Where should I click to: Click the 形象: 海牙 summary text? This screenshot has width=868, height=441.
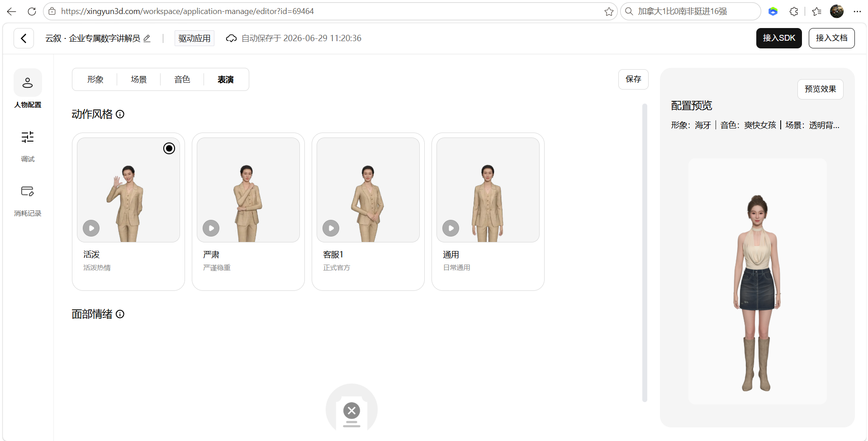click(x=691, y=125)
